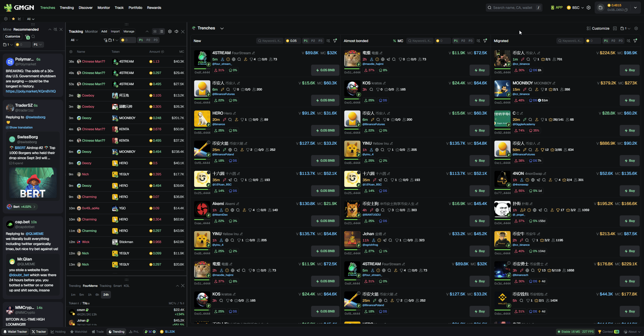Mute alerts for the Almost bonded column
The image size is (644, 336).
click(x=478, y=41)
